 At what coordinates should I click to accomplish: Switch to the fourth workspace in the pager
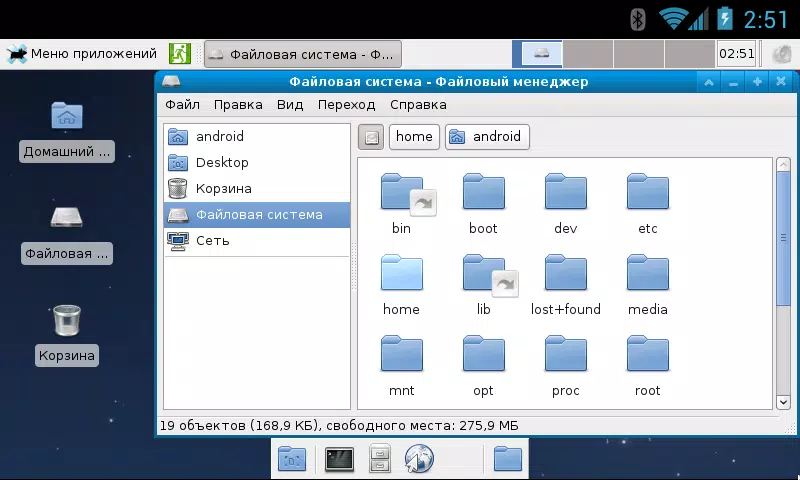tap(690, 54)
